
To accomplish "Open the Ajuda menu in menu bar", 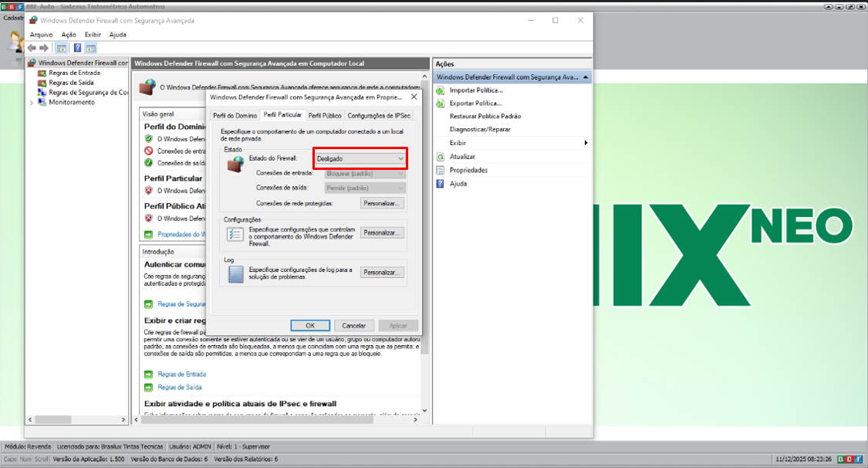I will click(x=118, y=34).
